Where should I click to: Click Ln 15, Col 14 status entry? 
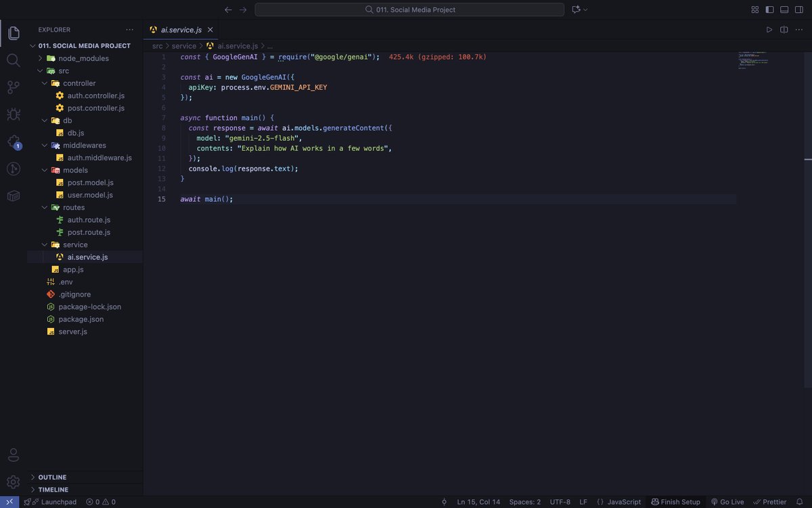click(478, 502)
